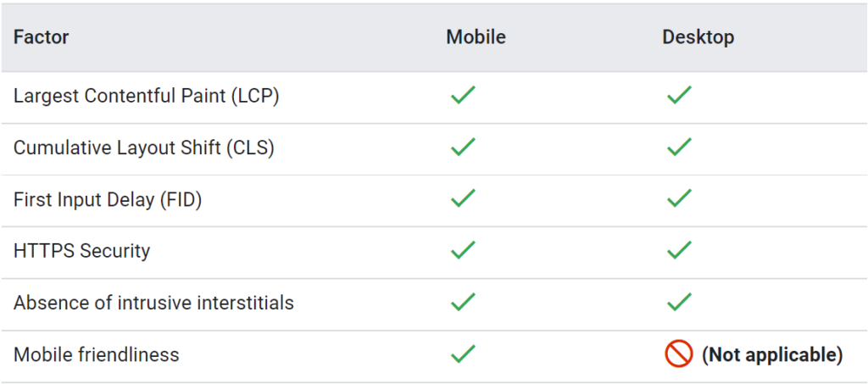This screenshot has width=868, height=384.
Task: Click the Desktop checkmark for Cumulative Layout Shift
Action: tap(679, 147)
